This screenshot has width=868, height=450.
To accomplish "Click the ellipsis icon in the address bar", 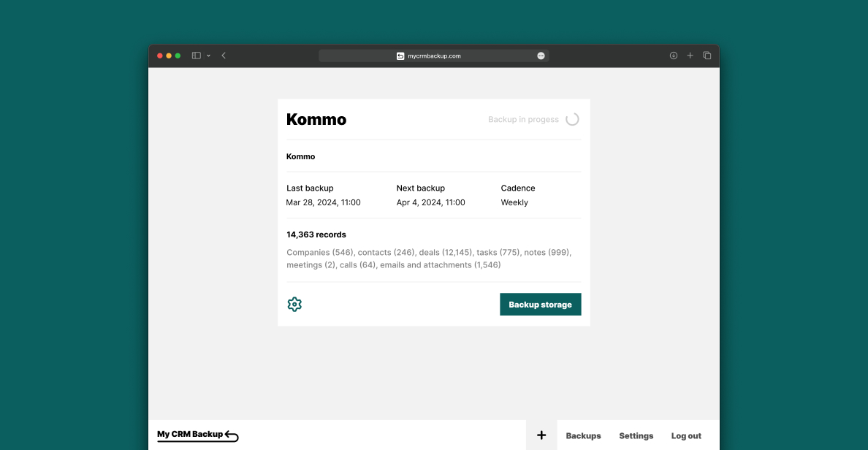I will click(x=541, y=56).
